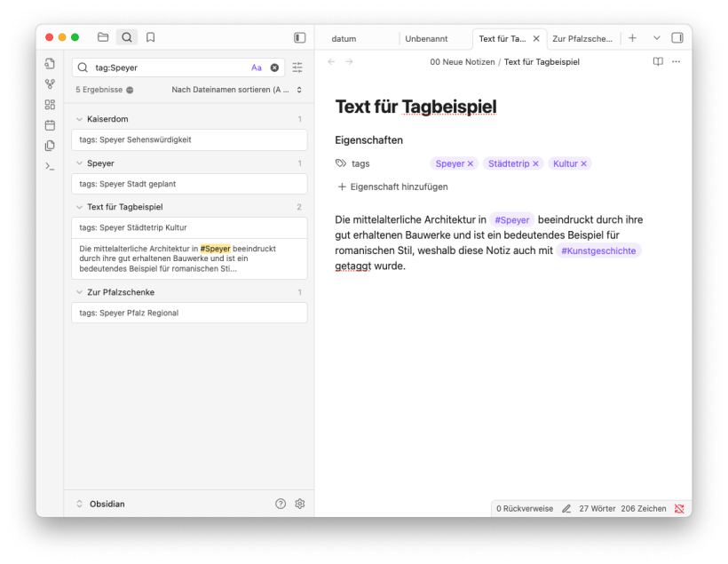Toggle the left sidebar visibility
Image resolution: width=728 pixels, height=564 pixels.
click(300, 37)
